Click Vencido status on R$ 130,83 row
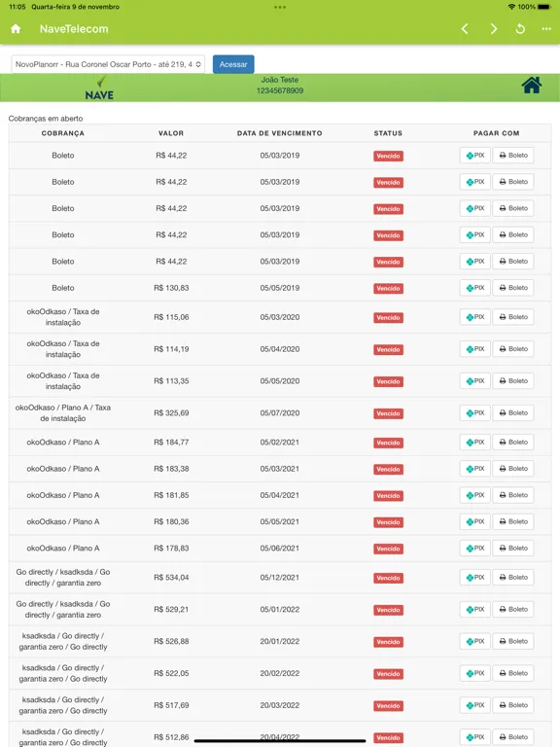Image resolution: width=560 pixels, height=747 pixels. (388, 288)
